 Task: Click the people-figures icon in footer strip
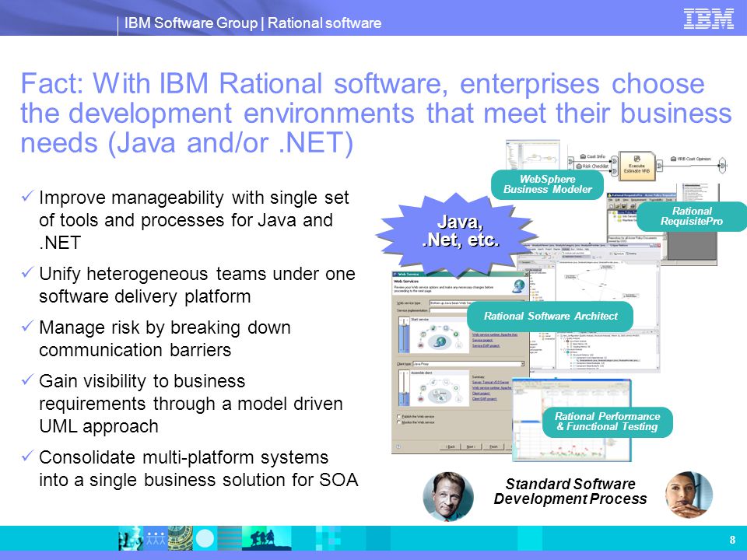click(156, 538)
